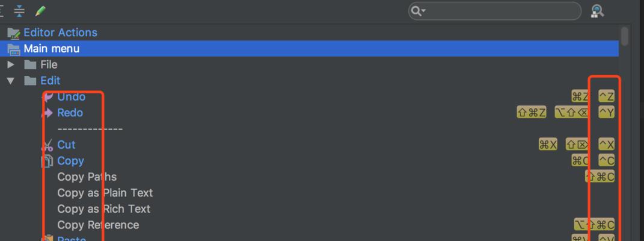Click the vertical scrollbar thumb
Viewport: 644px width, 241px height.
coord(625,36)
